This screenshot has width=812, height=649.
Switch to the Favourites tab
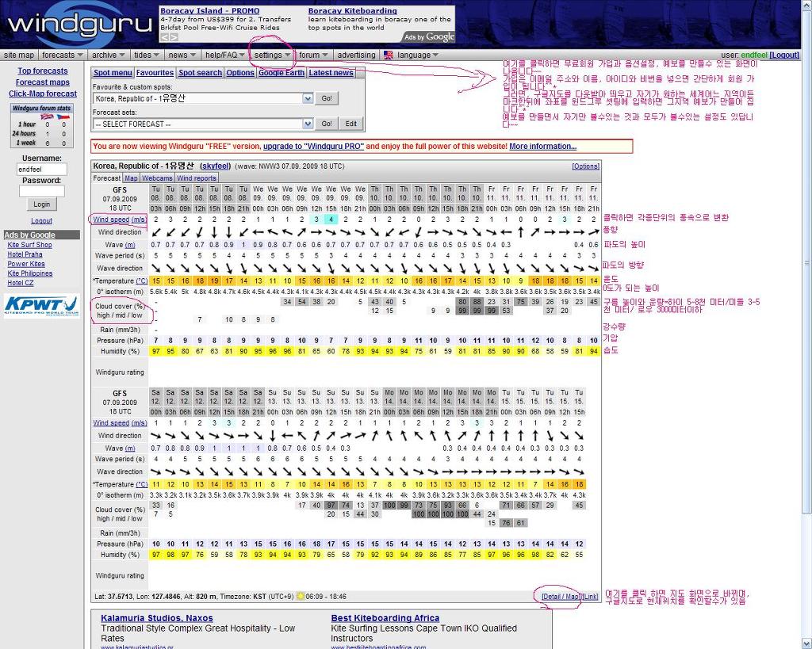(x=155, y=73)
